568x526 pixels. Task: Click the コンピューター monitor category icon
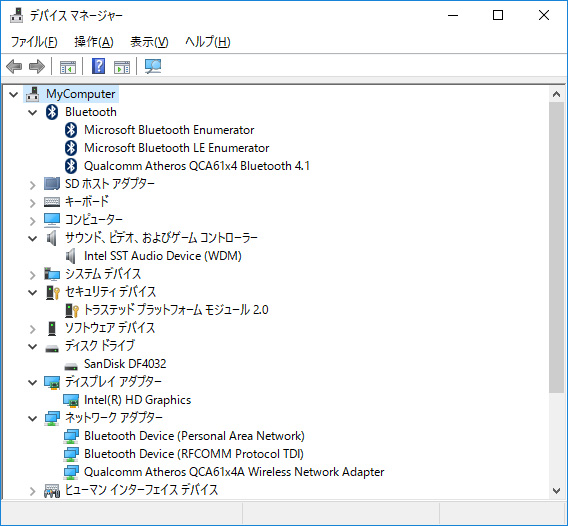click(x=52, y=220)
